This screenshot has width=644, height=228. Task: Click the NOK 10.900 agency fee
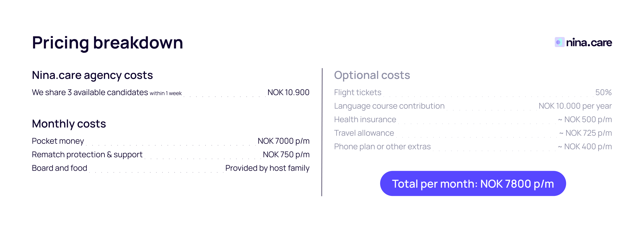pyautogui.click(x=288, y=93)
